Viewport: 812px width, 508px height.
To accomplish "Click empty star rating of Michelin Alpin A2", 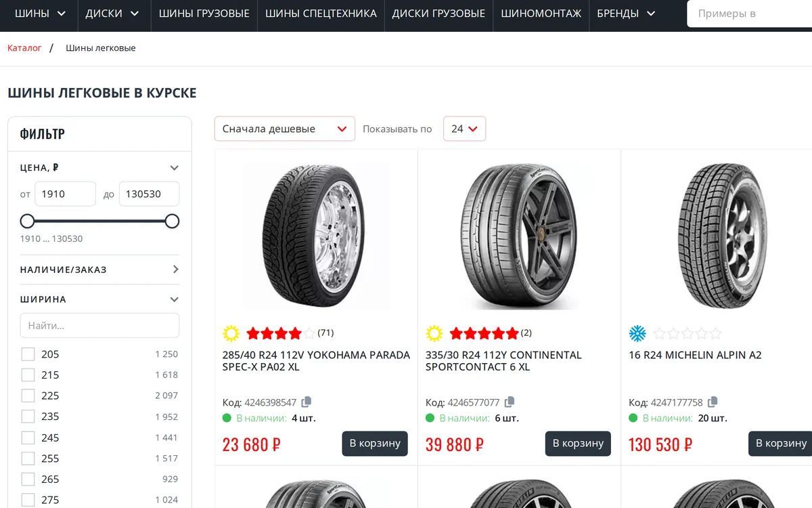I will click(x=687, y=333).
